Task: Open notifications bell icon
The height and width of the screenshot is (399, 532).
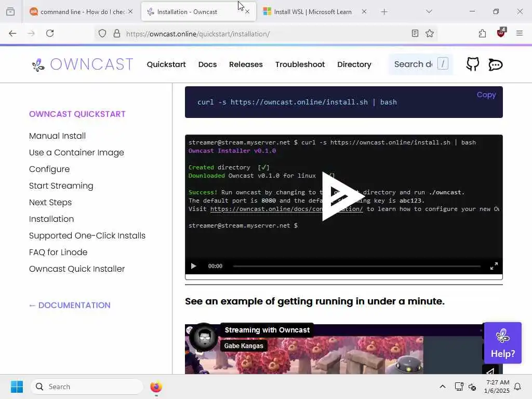Action: [517, 387]
